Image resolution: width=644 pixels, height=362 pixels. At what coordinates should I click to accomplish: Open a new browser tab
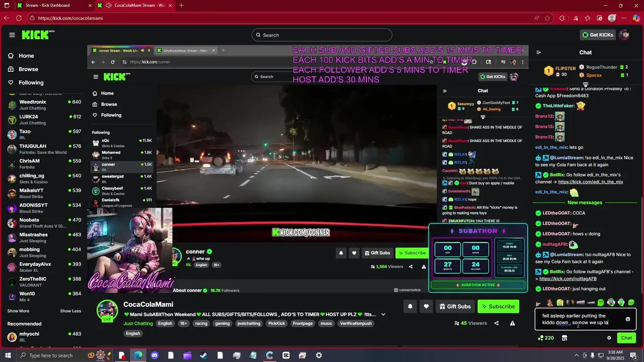(181, 6)
